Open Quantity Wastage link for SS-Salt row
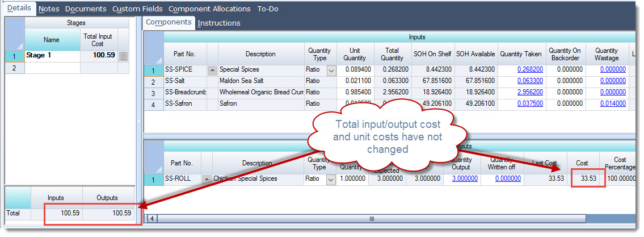This screenshot has height=237, width=644. click(613, 81)
